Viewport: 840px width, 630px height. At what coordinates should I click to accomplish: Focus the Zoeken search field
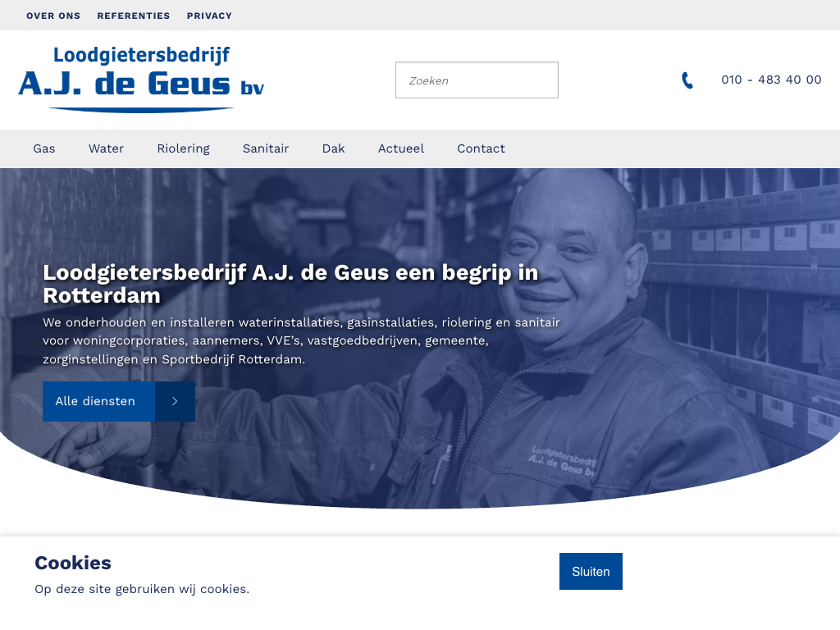click(x=477, y=80)
